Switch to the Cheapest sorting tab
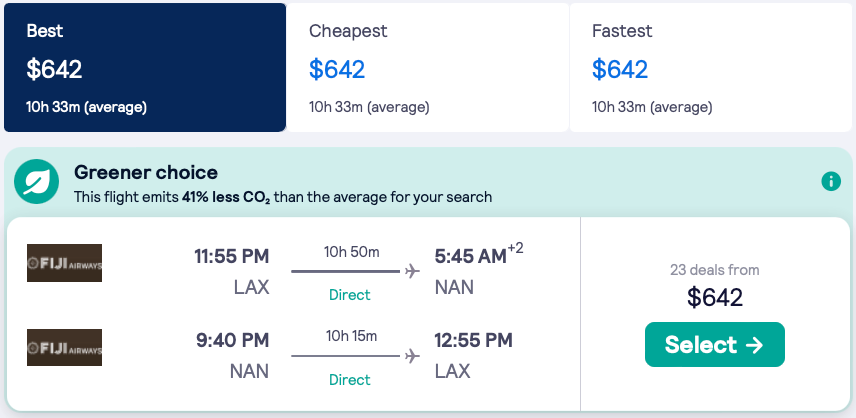 pyautogui.click(x=427, y=67)
